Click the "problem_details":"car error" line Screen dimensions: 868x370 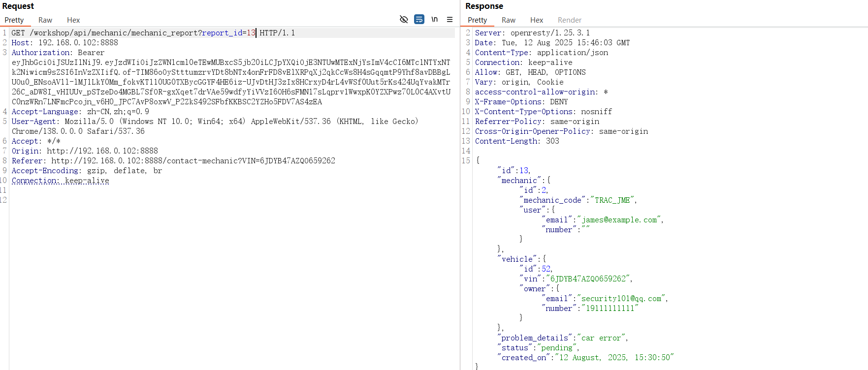tap(562, 338)
